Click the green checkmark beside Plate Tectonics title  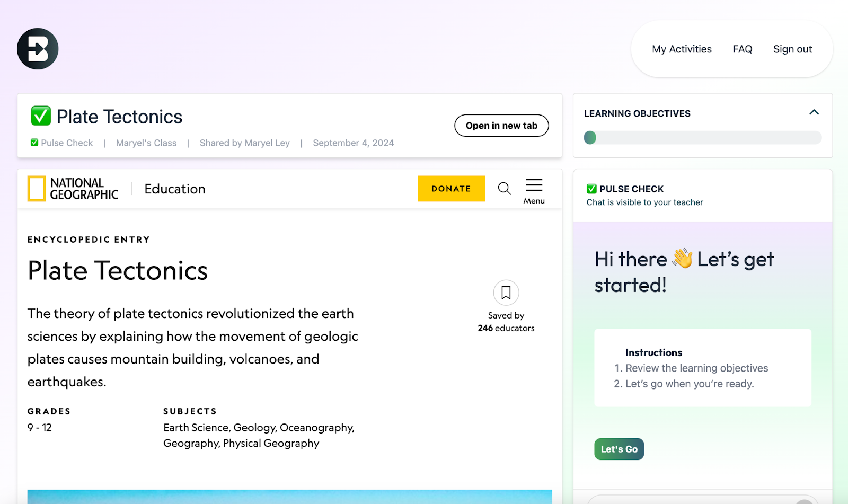click(41, 116)
